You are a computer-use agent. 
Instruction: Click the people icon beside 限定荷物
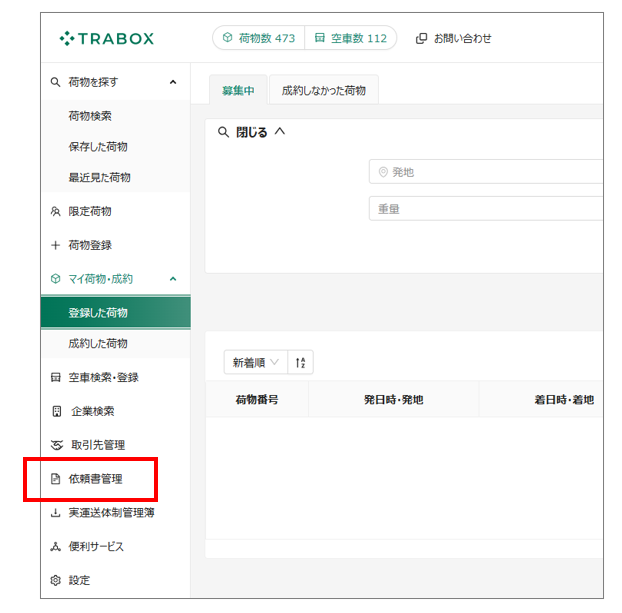56,211
